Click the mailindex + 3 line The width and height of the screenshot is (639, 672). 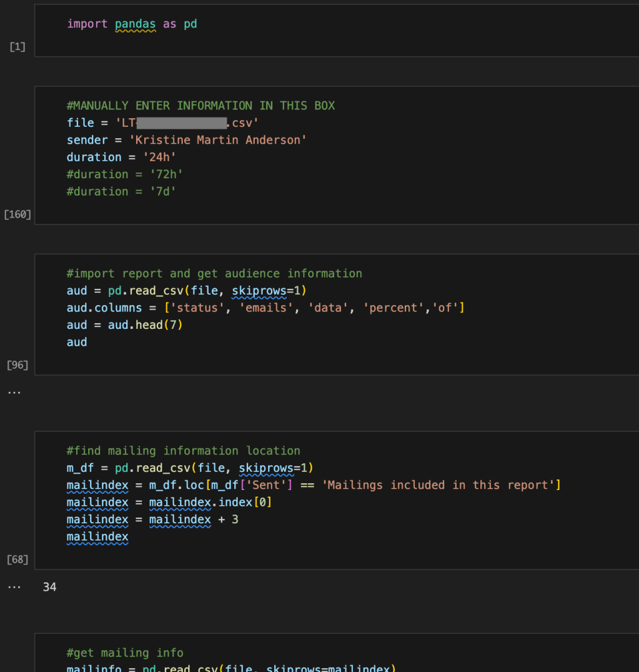pos(152,519)
